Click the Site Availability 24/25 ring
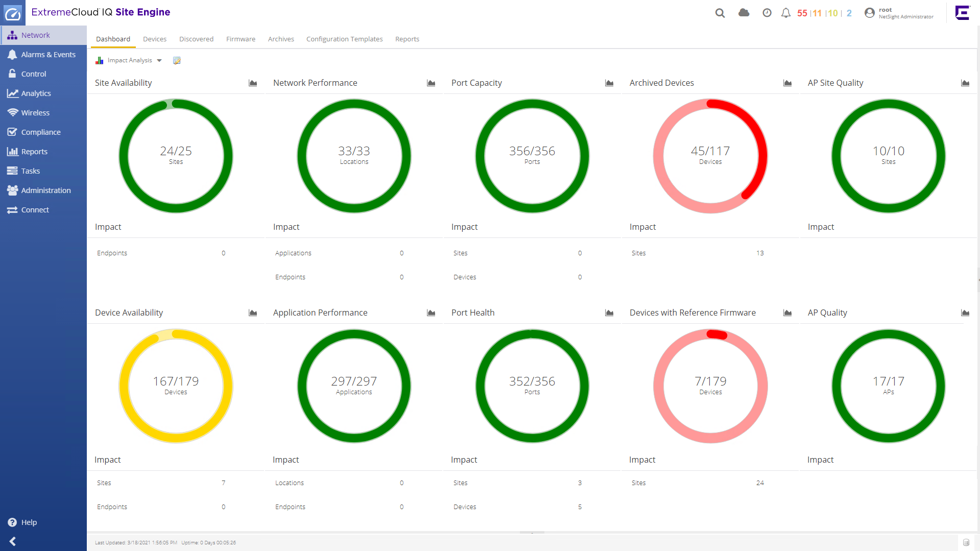980x551 pixels. click(x=176, y=156)
